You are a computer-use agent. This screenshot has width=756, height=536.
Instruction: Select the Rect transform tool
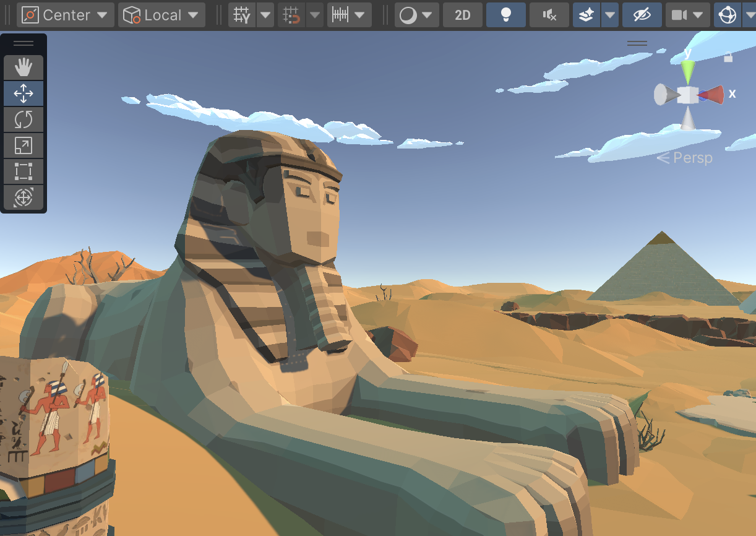(x=24, y=171)
